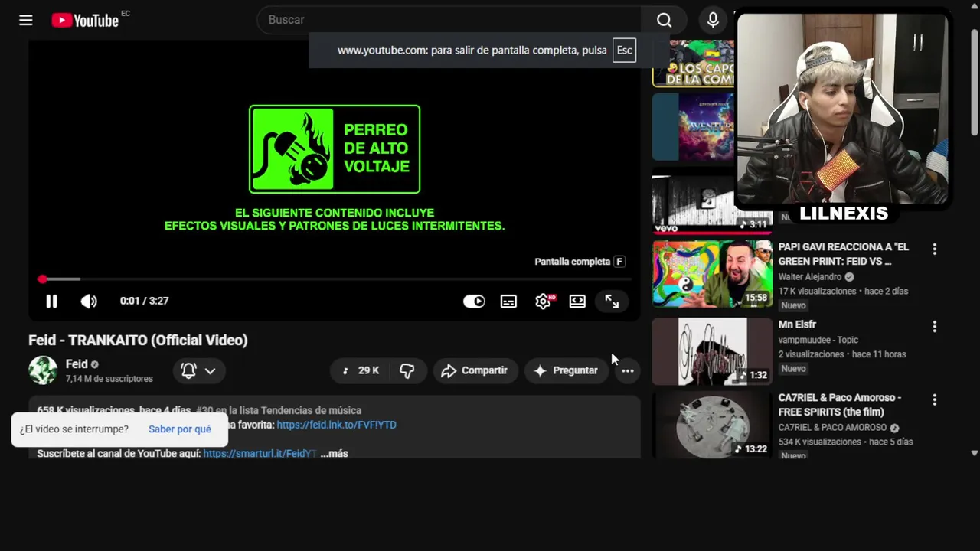Open Mn Elsfr video title
Image resolution: width=980 pixels, height=551 pixels.
797,324
